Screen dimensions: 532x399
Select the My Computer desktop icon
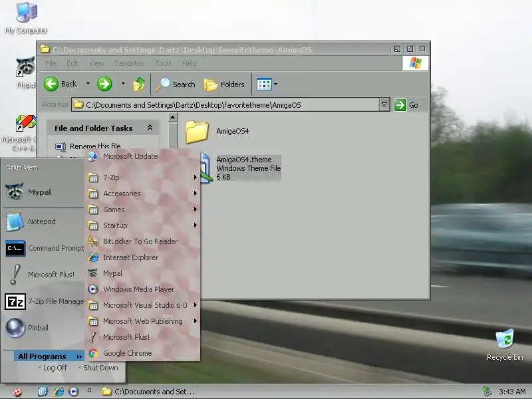[26, 18]
